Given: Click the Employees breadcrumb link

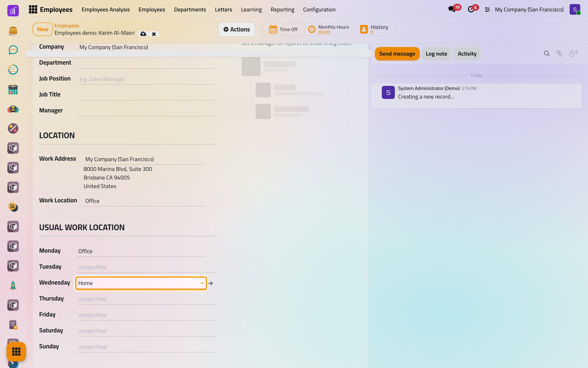Looking at the screenshot, I should pos(67,26).
